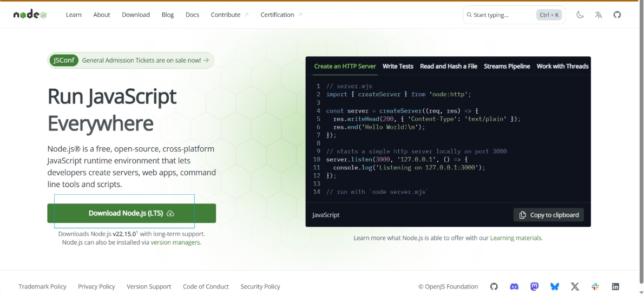
Task: Click the 'import { createServer }' code line
Action: (x=398, y=94)
